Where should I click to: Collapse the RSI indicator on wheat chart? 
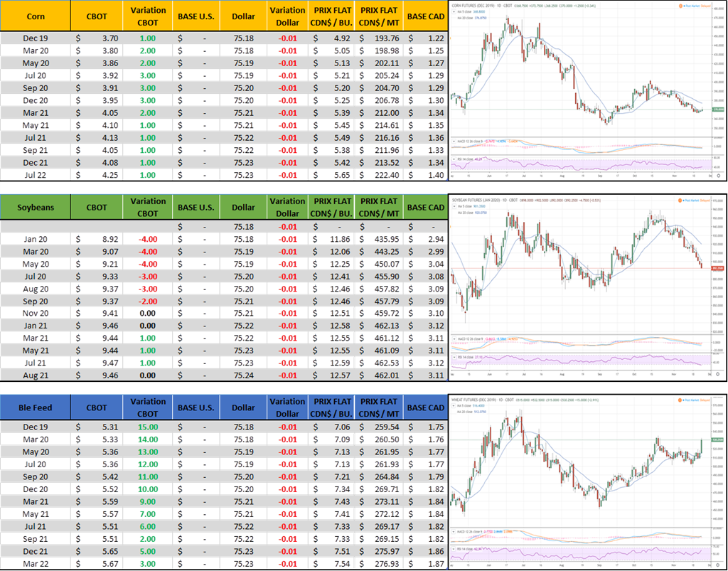tap(453, 549)
